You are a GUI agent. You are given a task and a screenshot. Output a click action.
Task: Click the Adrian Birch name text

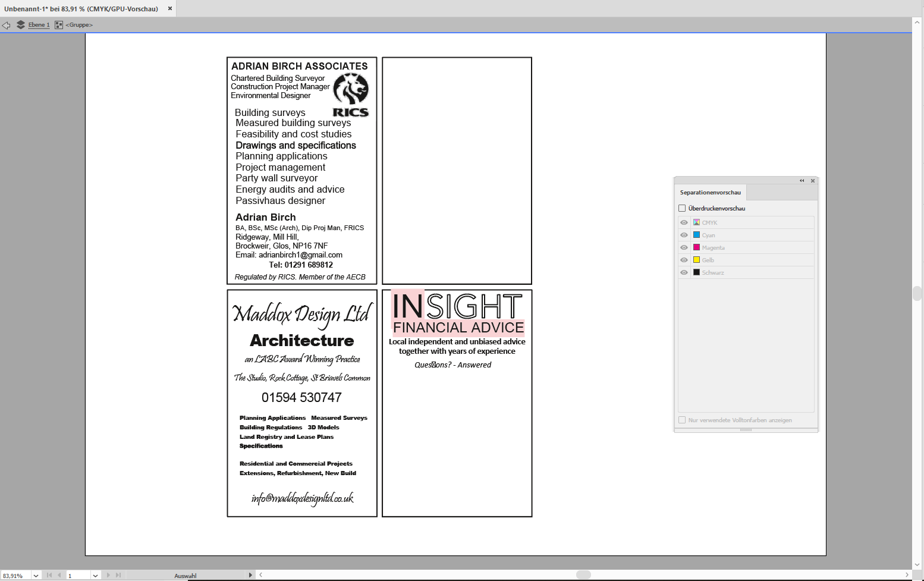coord(266,218)
